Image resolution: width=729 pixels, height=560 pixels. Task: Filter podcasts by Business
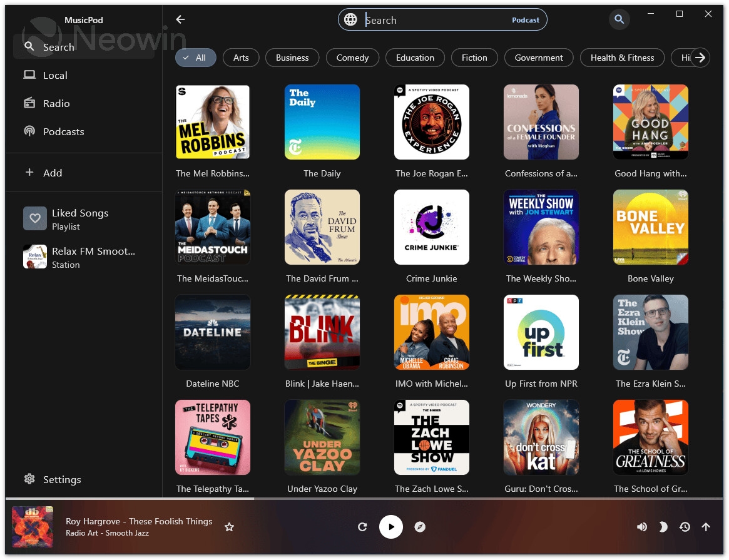292,58
